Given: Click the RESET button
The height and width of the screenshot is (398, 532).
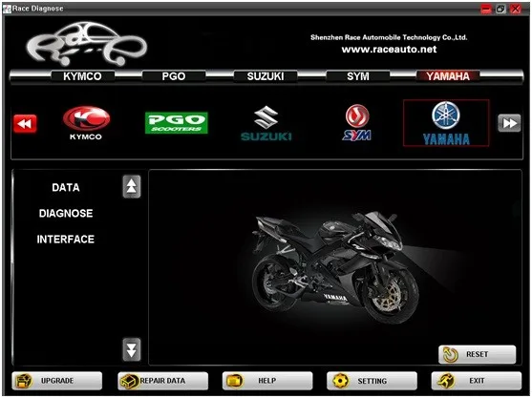Looking at the screenshot, I should (x=477, y=354).
